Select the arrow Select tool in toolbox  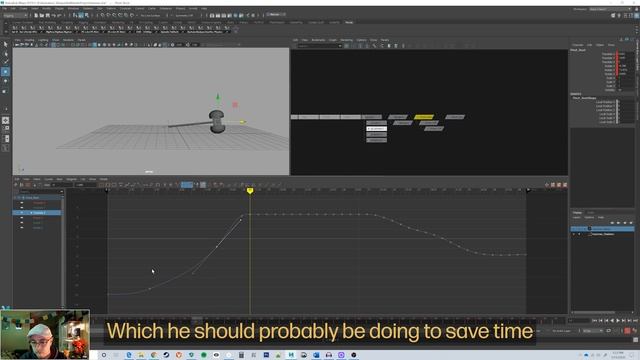click(5, 44)
